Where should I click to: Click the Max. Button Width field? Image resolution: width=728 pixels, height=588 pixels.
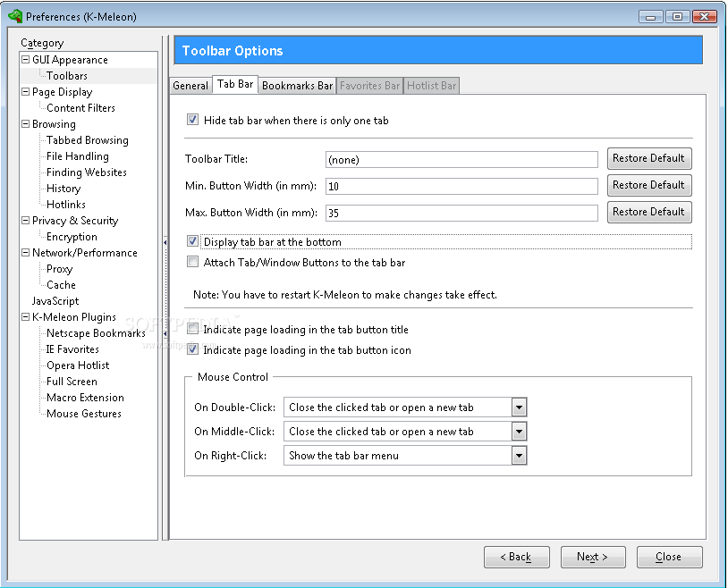(461, 213)
